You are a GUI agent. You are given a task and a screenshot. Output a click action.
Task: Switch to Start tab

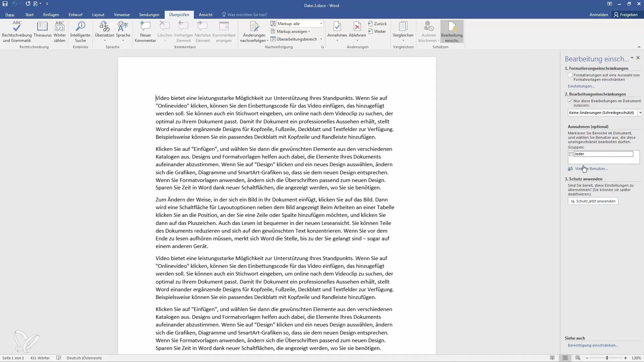(30, 15)
